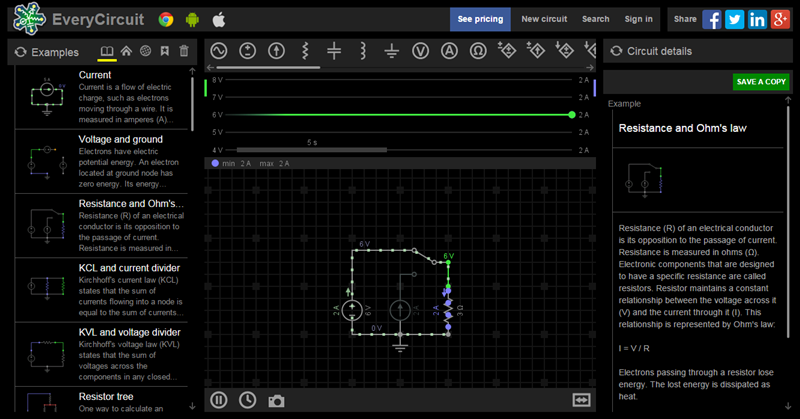The width and height of the screenshot is (800, 419).
Task: Add a voltmeter from component toolbar
Action: click(x=421, y=50)
